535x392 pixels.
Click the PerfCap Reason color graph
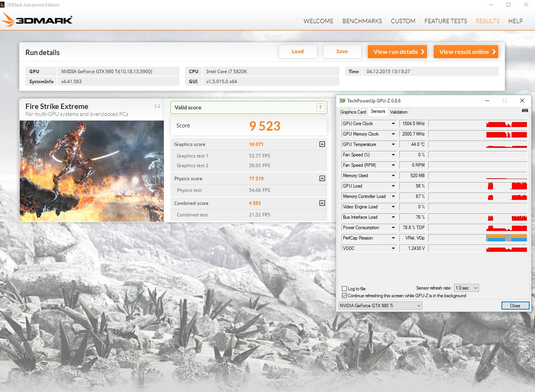(x=478, y=238)
